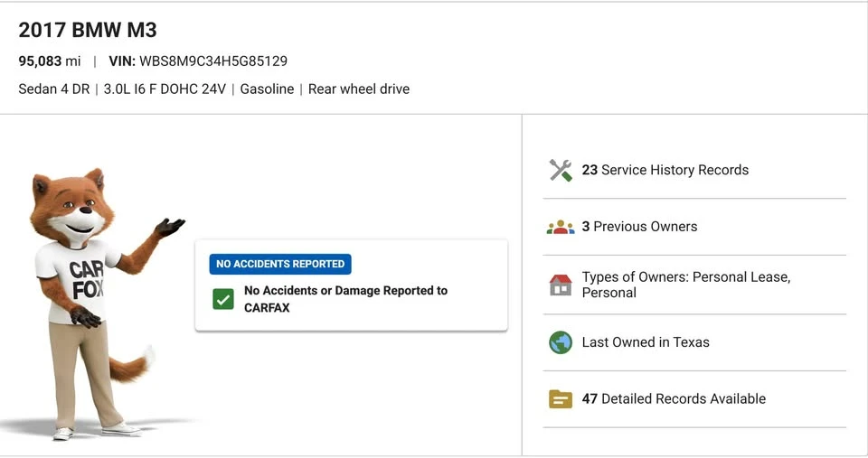868x458 pixels.
Task: Click the Sedan 4 DR text
Action: pos(53,89)
